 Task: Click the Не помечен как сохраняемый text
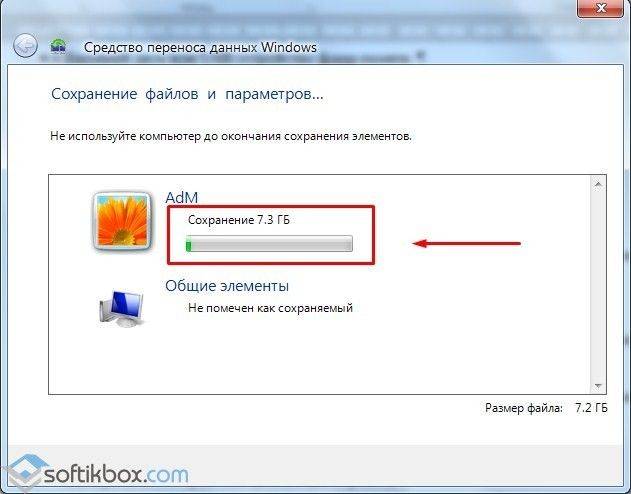click(270, 308)
